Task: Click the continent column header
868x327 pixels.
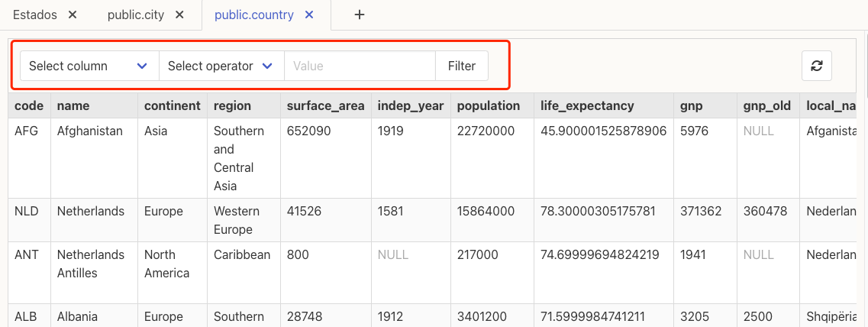Action: coord(173,105)
